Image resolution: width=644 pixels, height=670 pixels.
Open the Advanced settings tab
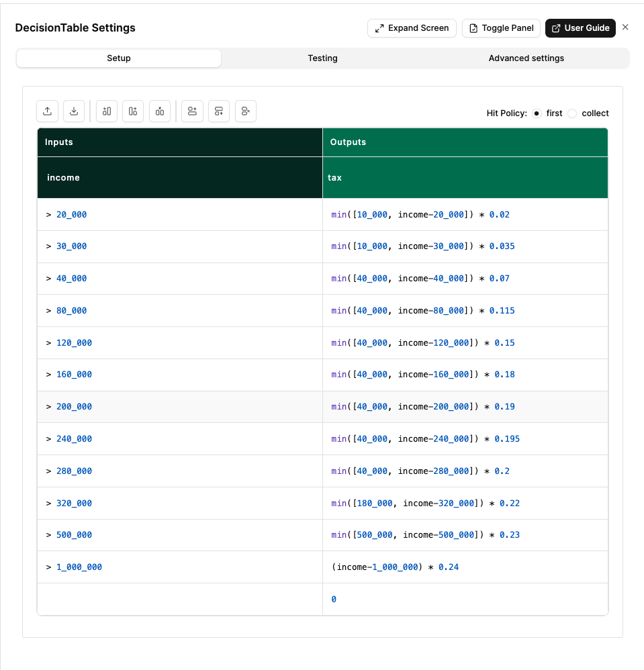coord(526,58)
